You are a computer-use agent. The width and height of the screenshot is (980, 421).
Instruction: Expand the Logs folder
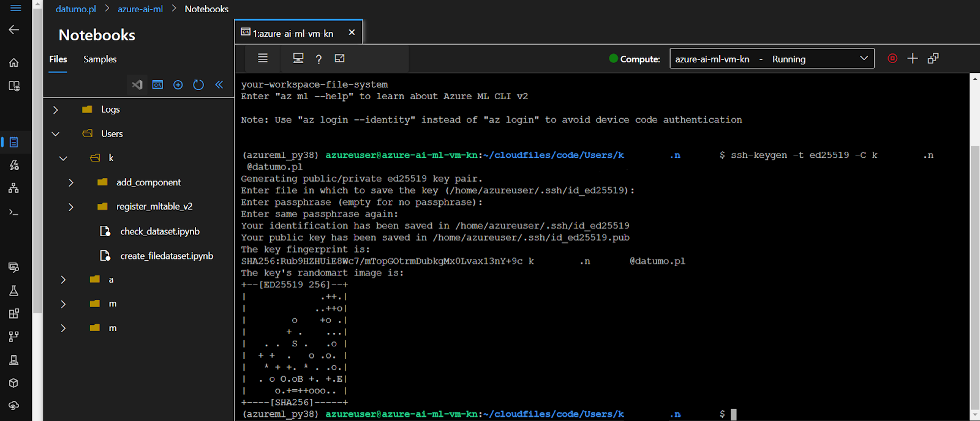click(56, 110)
